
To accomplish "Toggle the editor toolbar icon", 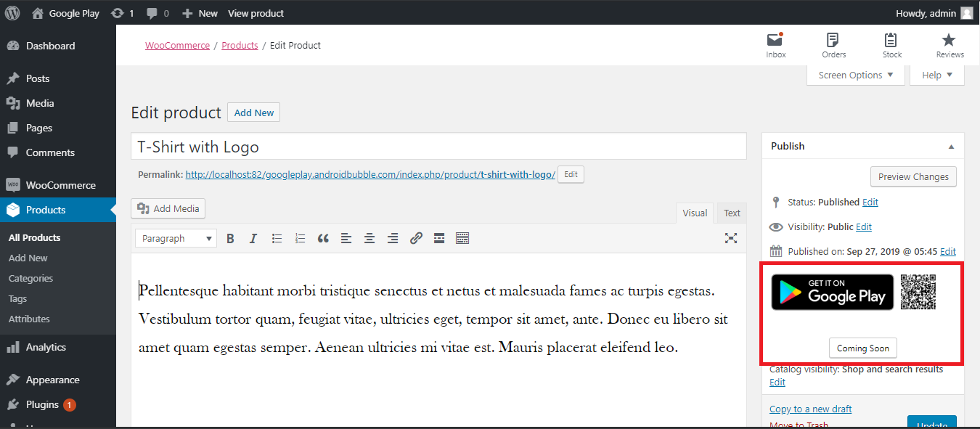I will click(x=462, y=238).
